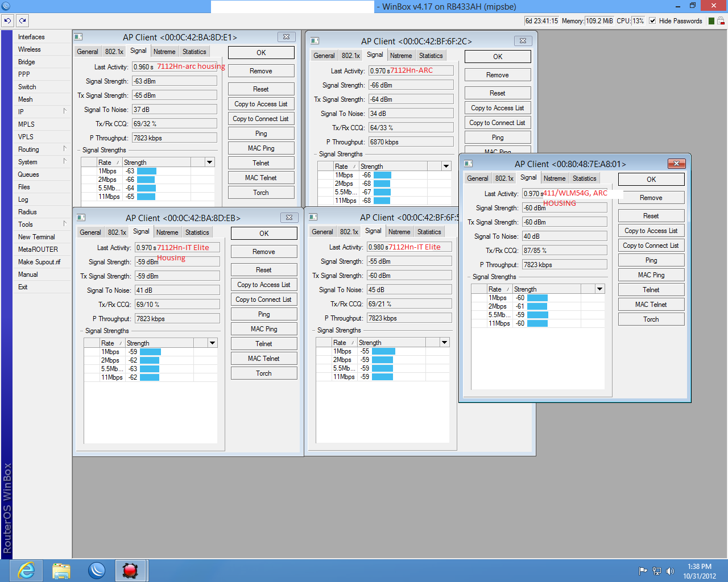Viewport: 728px width, 582px height.
Task: Open column dropdown in the 45 dB window's table
Action: tap(445, 343)
